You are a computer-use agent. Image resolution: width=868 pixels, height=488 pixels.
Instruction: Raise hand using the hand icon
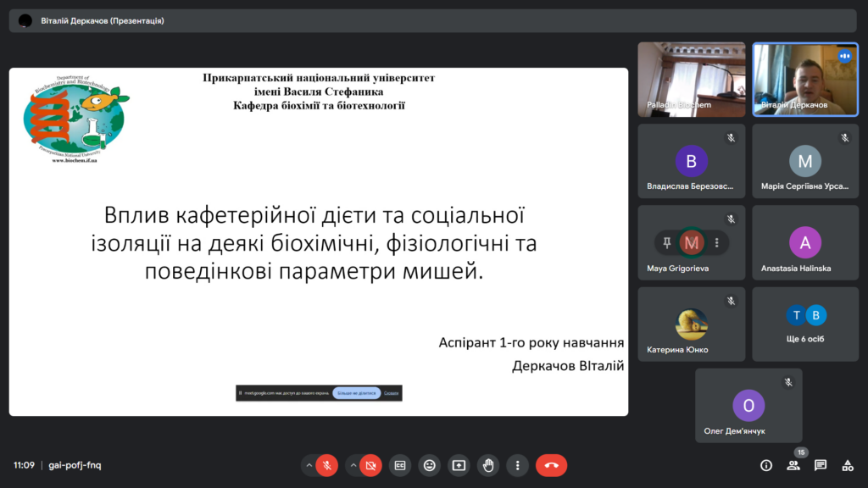click(x=487, y=465)
